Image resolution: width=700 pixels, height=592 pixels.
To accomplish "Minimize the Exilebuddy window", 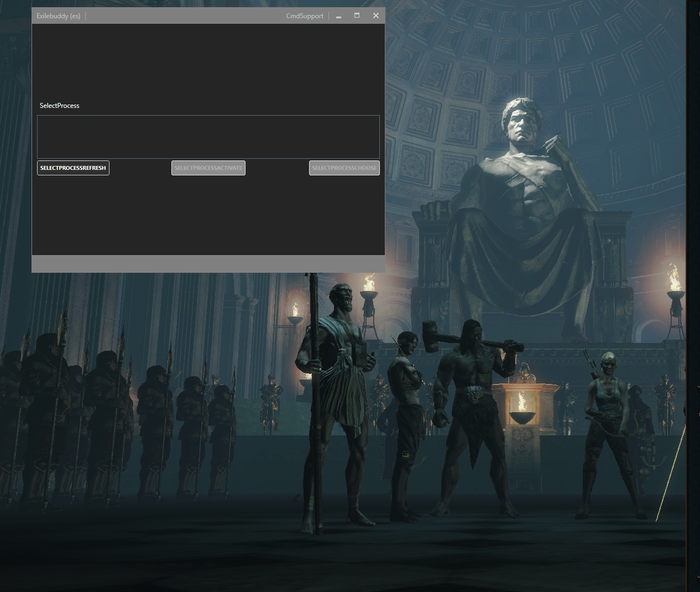I will (x=338, y=16).
